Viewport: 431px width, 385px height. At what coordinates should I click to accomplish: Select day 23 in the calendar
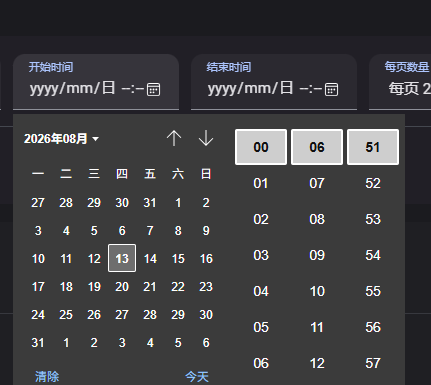[206, 286]
